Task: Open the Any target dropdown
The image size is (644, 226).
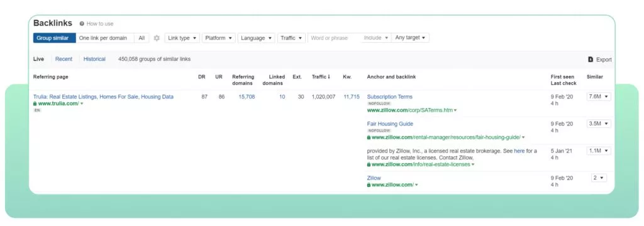Action: 410,38
